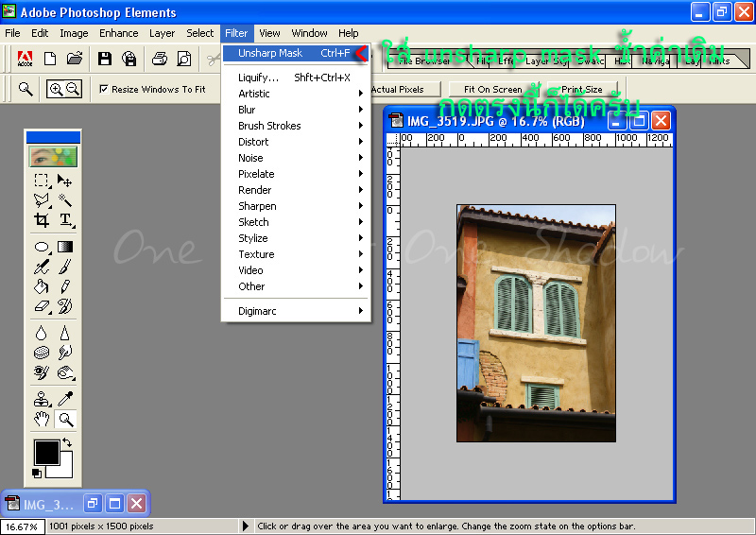The height and width of the screenshot is (535, 756).
Task: Expand the Brush Strokes submenu
Action: pyautogui.click(x=296, y=126)
